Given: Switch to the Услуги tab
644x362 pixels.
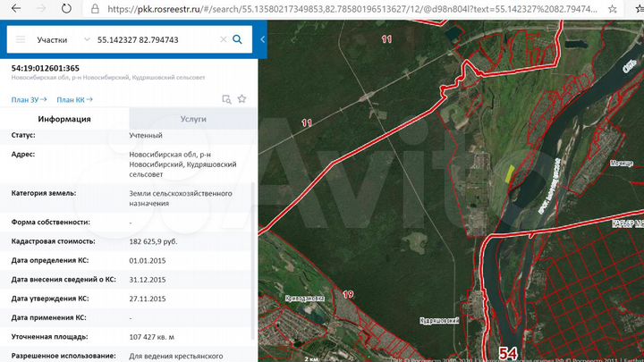Looking at the screenshot, I should [x=193, y=119].
